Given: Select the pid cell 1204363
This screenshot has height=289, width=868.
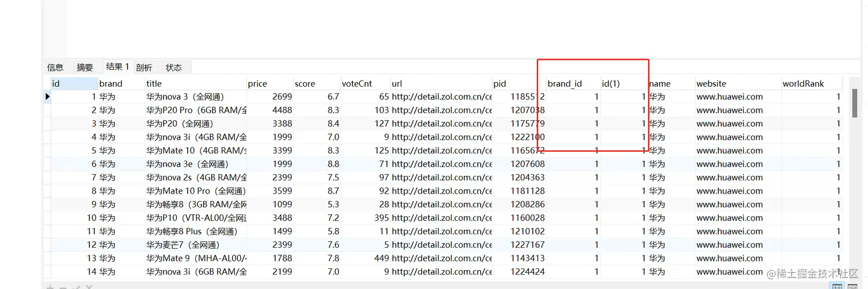Looking at the screenshot, I should click(519, 178).
